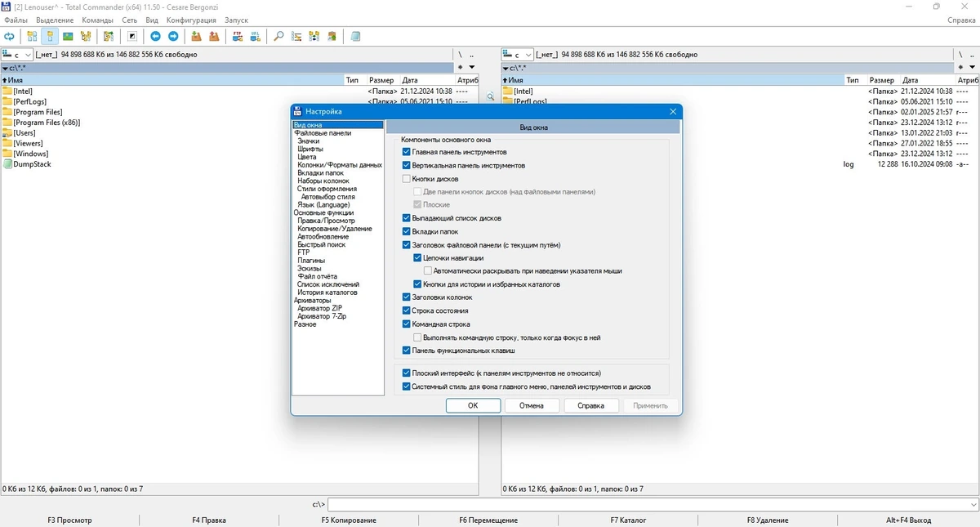The image size is (980, 527).
Task: Toggle the 'Вкладки папок' checkbox
Action: (x=407, y=231)
